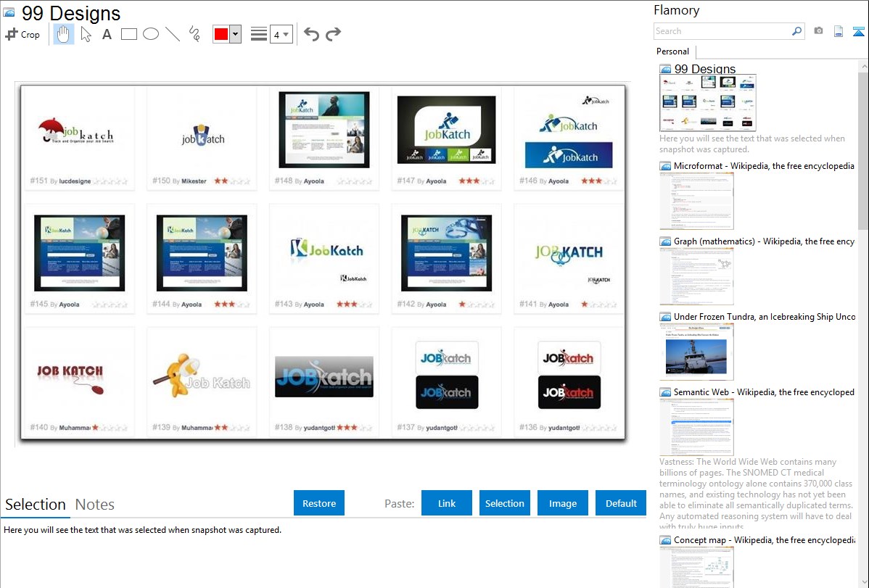Click the Paste Default button

tap(621, 503)
